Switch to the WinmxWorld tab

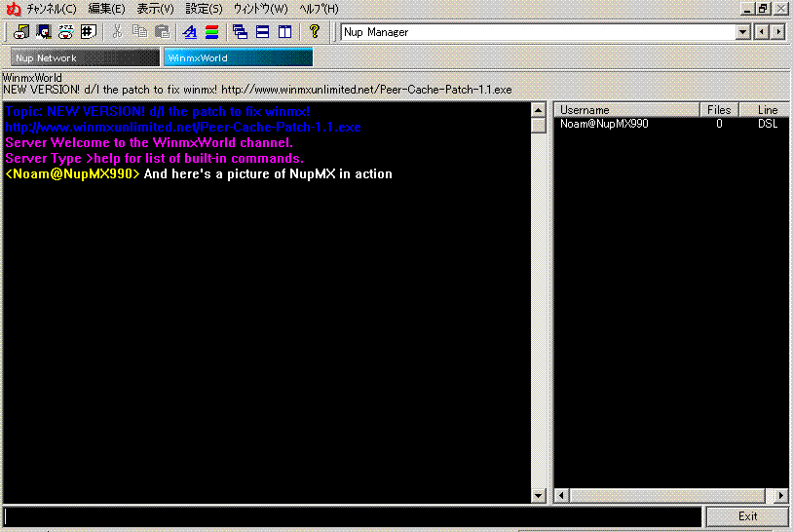(239, 57)
